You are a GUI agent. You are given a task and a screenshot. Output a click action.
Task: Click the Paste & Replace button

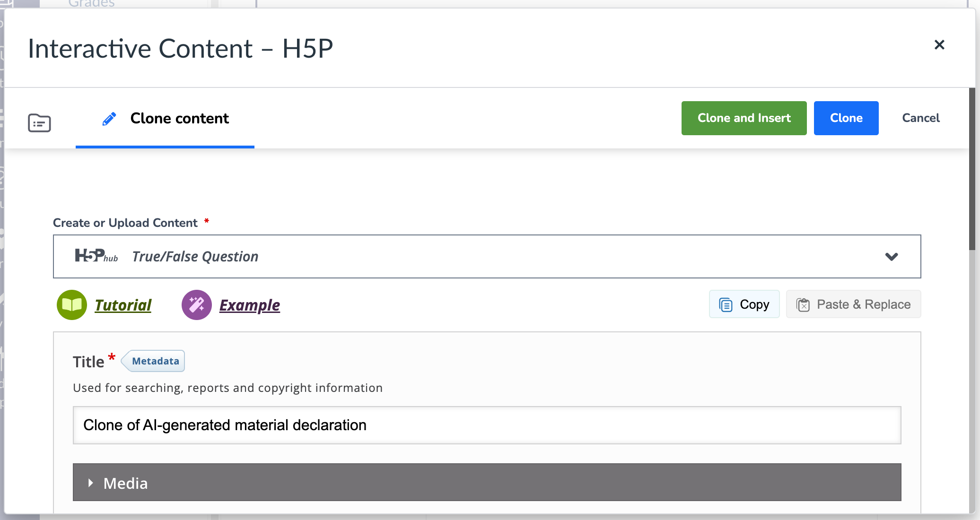[x=854, y=304]
